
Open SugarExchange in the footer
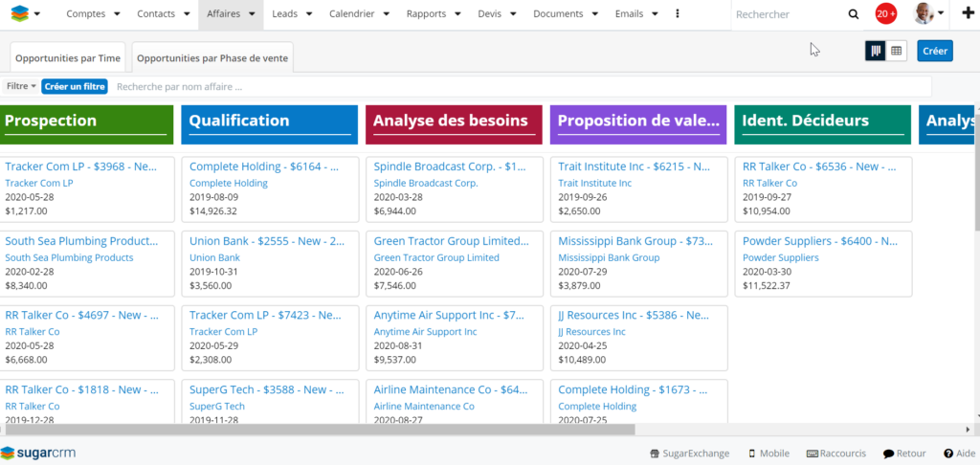(689, 454)
